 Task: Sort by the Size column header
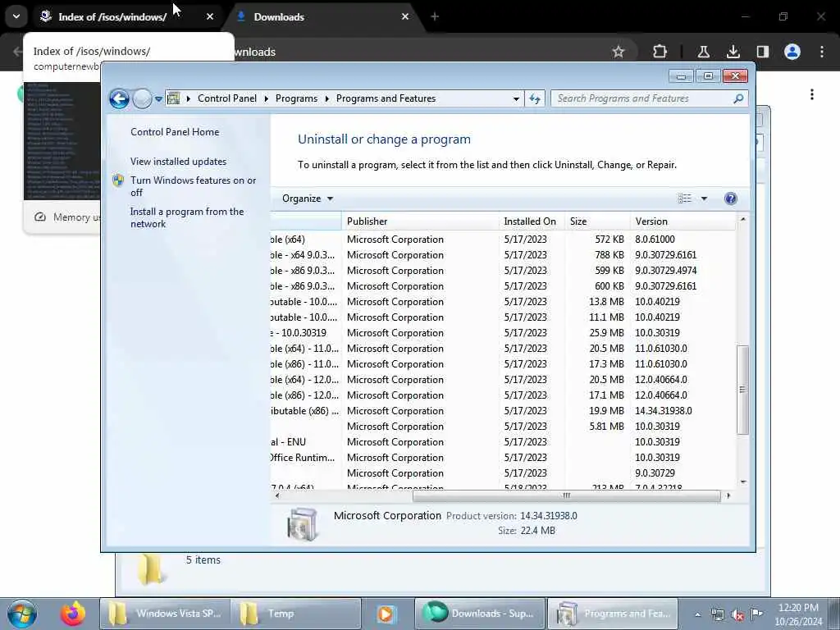tap(597, 221)
